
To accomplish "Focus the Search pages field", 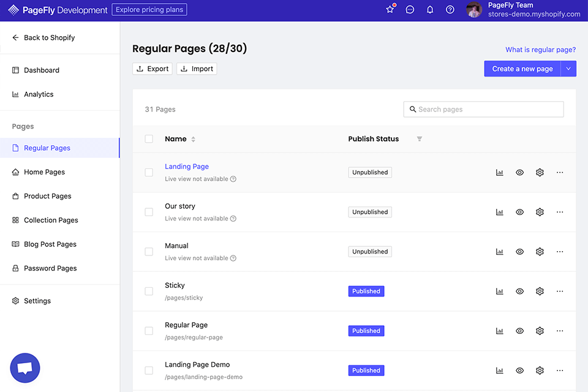I will tap(483, 109).
